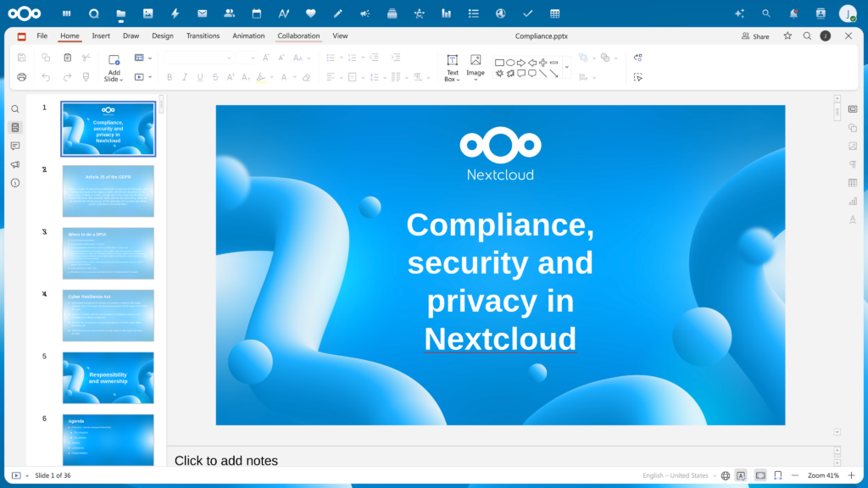868x488 pixels.
Task: Open the Collaboration tab
Action: [x=298, y=36]
